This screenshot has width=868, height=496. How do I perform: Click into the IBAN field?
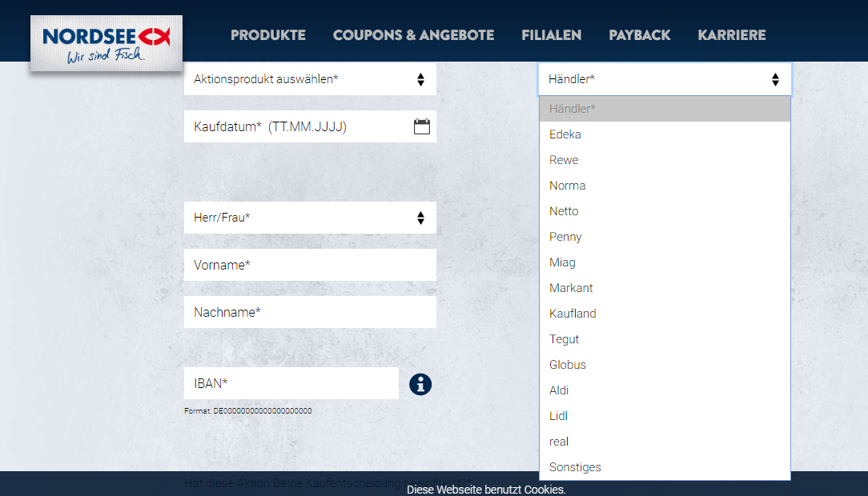[291, 383]
